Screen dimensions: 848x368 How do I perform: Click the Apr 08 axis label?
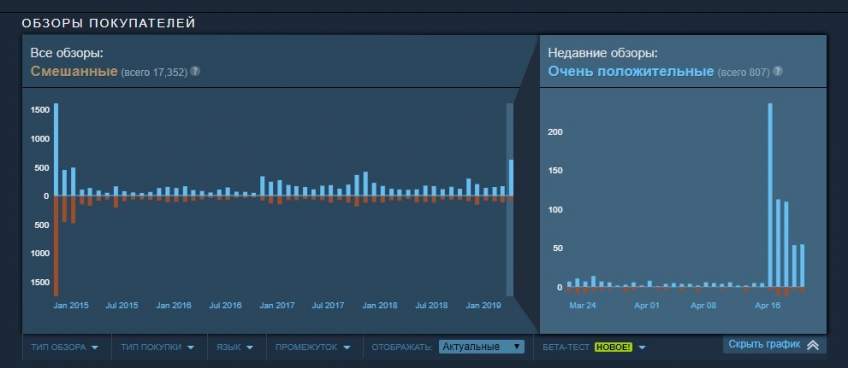704,306
